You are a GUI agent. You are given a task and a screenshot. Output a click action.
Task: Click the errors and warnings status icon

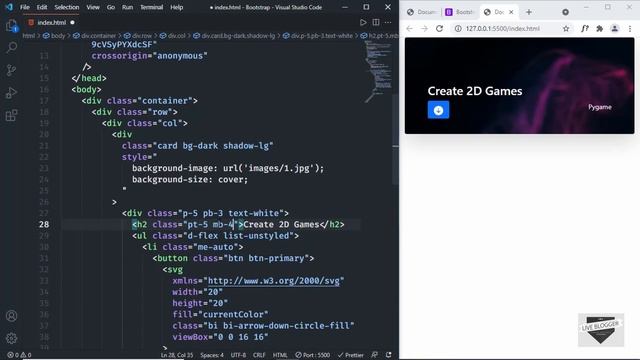[x=19, y=355]
